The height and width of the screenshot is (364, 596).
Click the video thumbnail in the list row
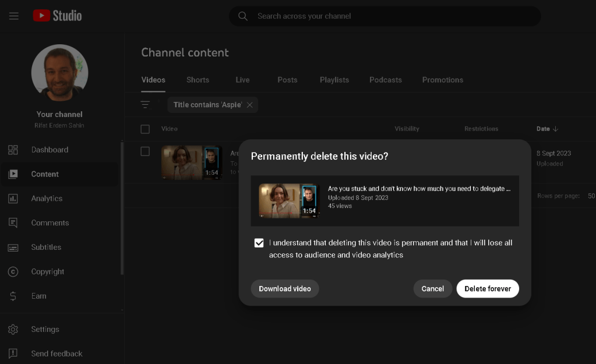[x=192, y=162]
